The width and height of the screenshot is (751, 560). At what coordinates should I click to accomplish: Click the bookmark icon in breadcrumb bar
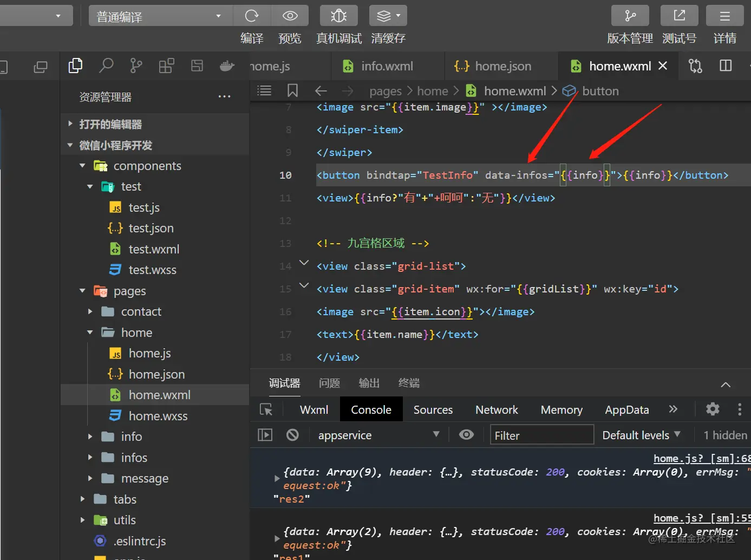click(x=292, y=90)
